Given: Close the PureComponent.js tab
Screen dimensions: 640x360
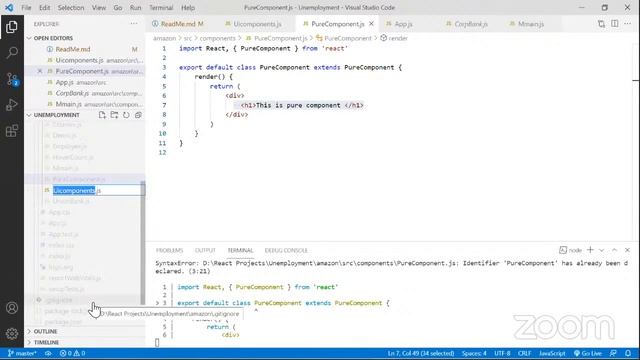Looking at the screenshot, I should pos(371,24).
